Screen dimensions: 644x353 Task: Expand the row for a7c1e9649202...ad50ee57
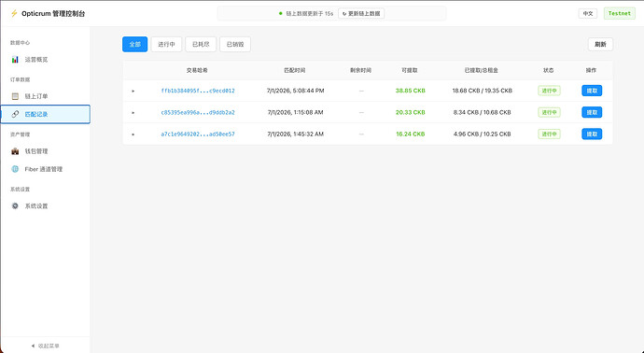[133, 134]
